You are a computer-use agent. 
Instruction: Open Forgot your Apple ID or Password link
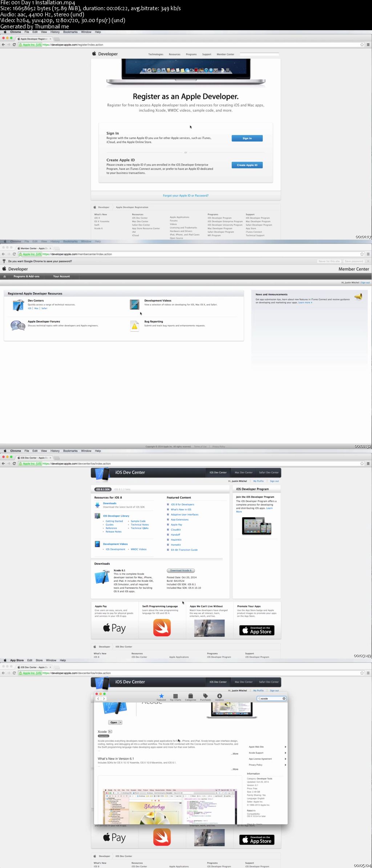click(x=186, y=196)
